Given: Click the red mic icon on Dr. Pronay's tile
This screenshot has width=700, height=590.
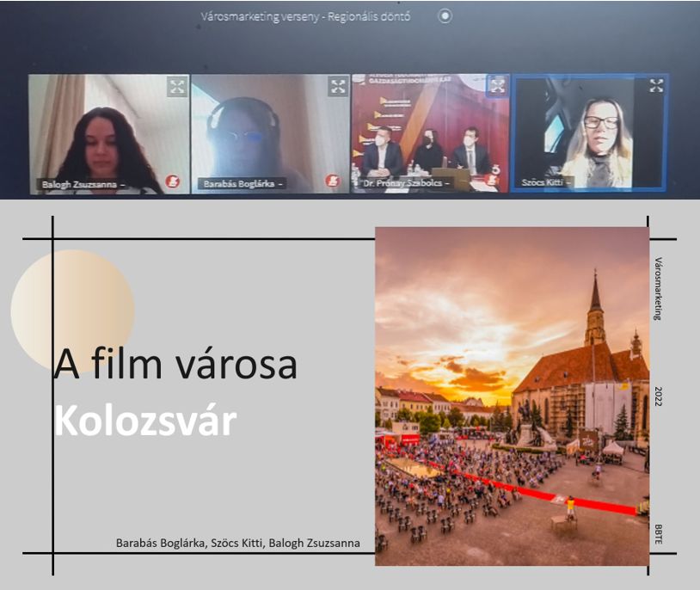Looking at the screenshot, I should (x=492, y=180).
